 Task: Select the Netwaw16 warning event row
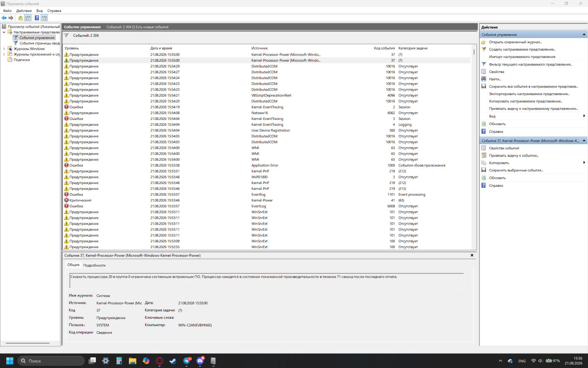coord(267,113)
